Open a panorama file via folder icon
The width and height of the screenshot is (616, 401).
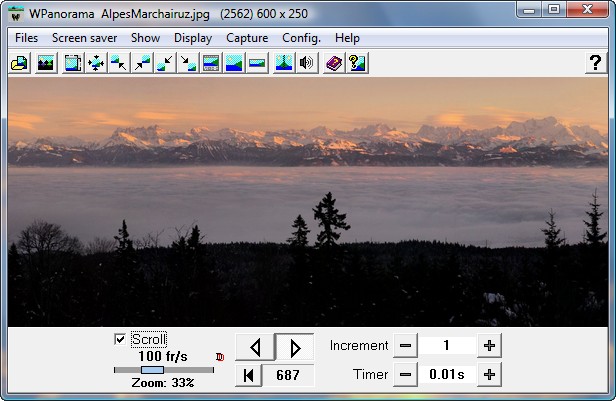20,63
